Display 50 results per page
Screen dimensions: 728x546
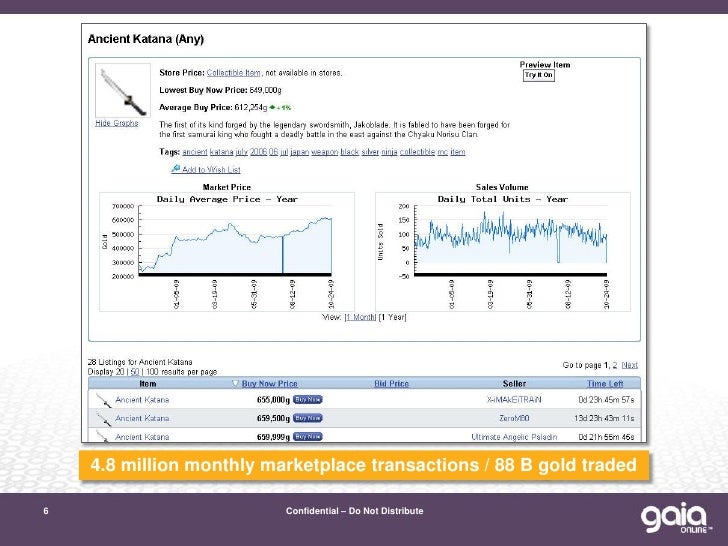(135, 372)
